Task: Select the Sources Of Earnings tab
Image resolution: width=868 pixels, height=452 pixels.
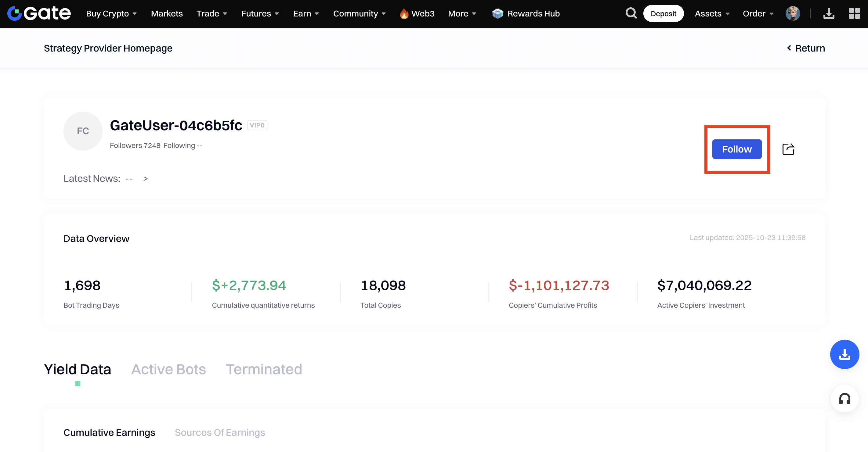Action: coord(220,432)
